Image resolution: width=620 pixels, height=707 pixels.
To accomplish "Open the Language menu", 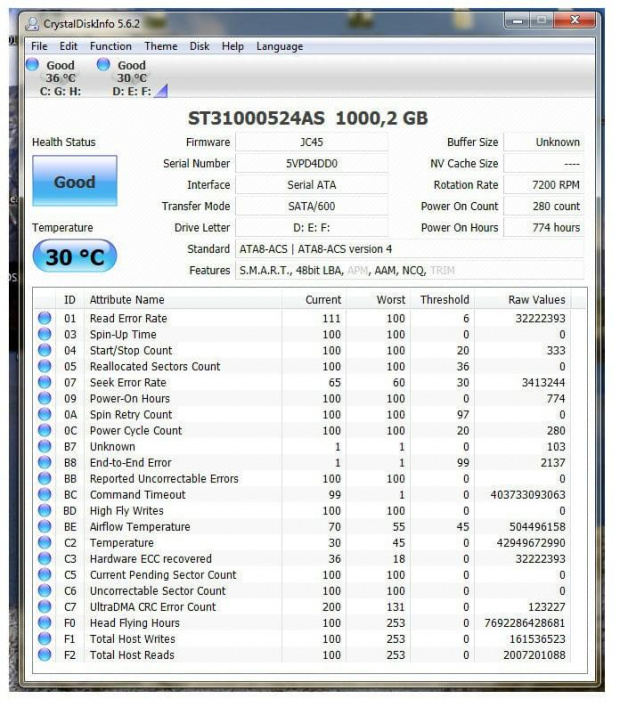I will 280,46.
